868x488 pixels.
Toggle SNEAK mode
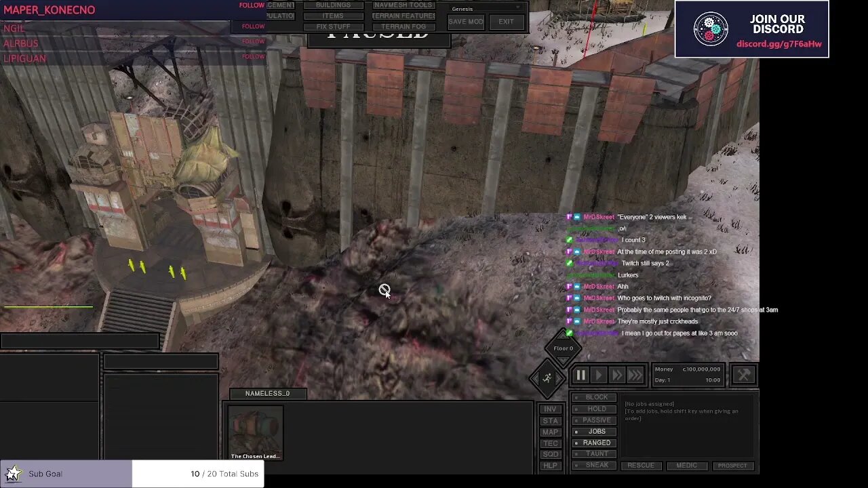click(x=594, y=465)
